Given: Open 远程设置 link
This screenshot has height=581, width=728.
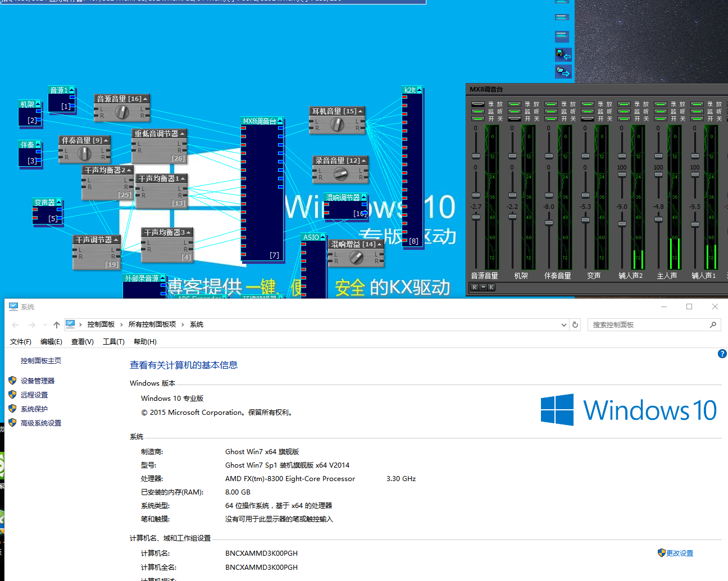Looking at the screenshot, I should pos(34,395).
